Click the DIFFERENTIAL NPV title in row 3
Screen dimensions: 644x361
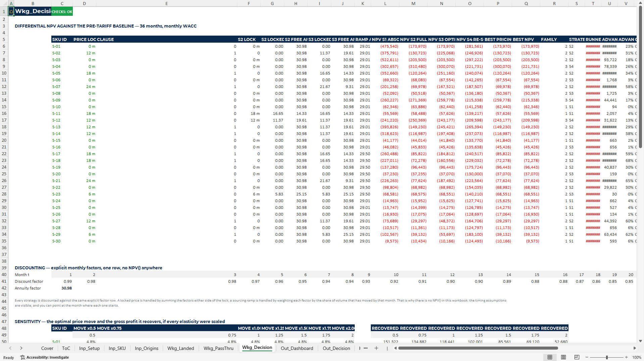point(106,26)
